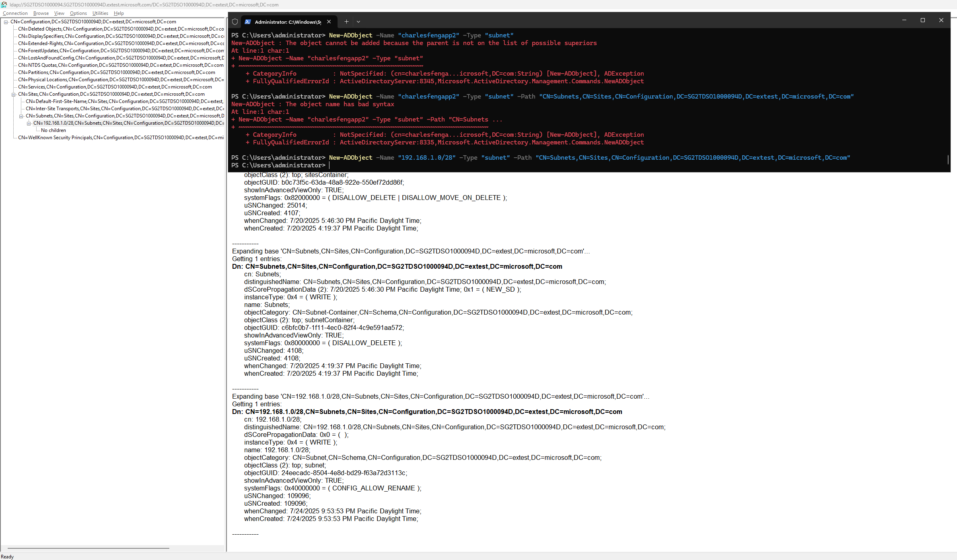957x560 pixels.
Task: Select CN=DisplaySpecifiers tree item
Action: click(x=121, y=36)
